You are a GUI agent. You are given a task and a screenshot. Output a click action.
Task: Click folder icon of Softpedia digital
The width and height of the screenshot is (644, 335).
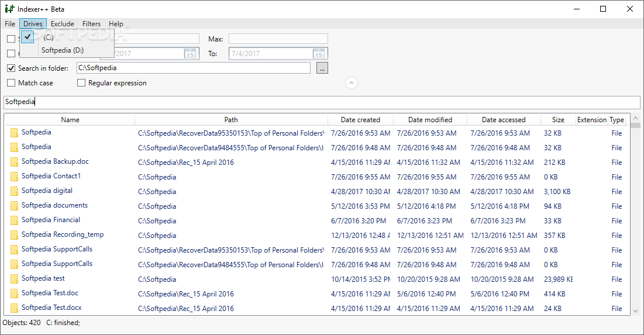tap(15, 191)
